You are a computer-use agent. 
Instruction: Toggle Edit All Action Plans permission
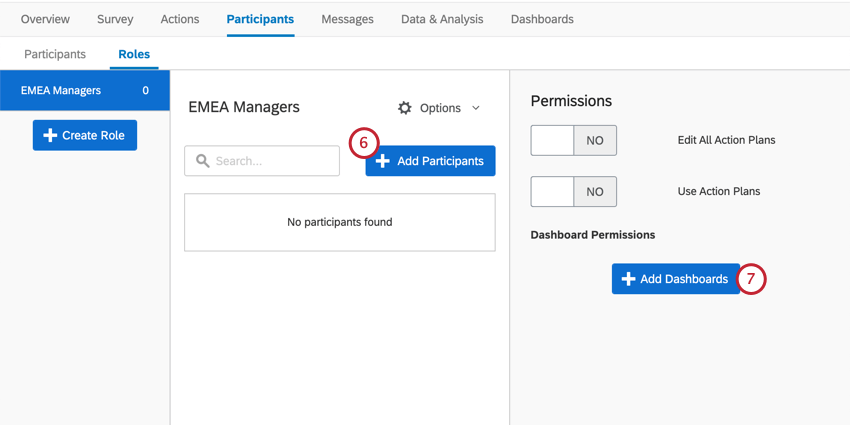pyautogui.click(x=573, y=140)
